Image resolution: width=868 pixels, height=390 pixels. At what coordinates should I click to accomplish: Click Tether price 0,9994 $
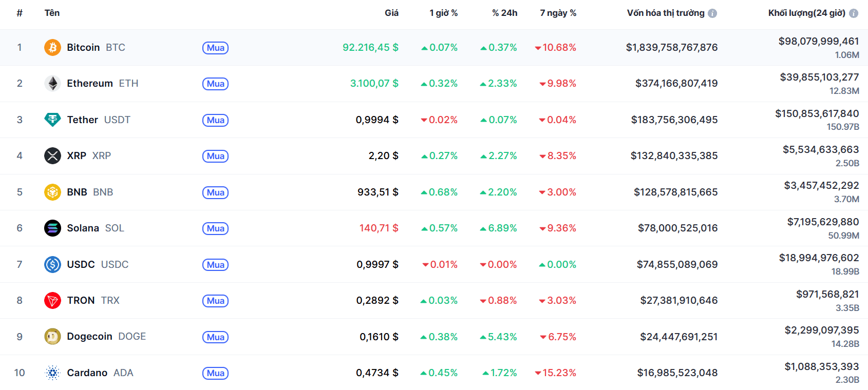click(x=377, y=120)
